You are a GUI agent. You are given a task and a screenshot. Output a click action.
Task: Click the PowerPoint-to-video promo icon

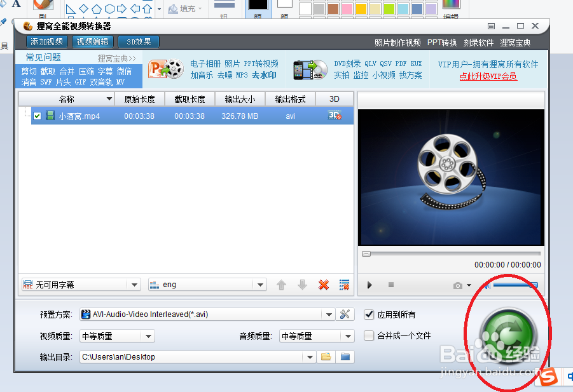(165, 69)
